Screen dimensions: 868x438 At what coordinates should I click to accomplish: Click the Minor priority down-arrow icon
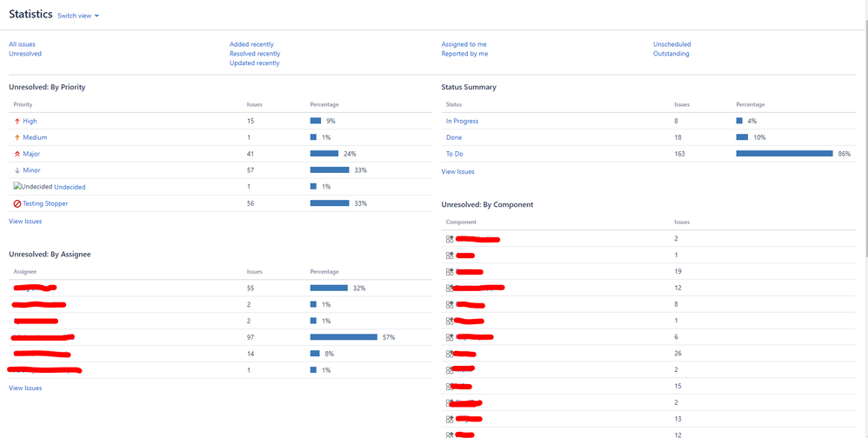coord(17,170)
